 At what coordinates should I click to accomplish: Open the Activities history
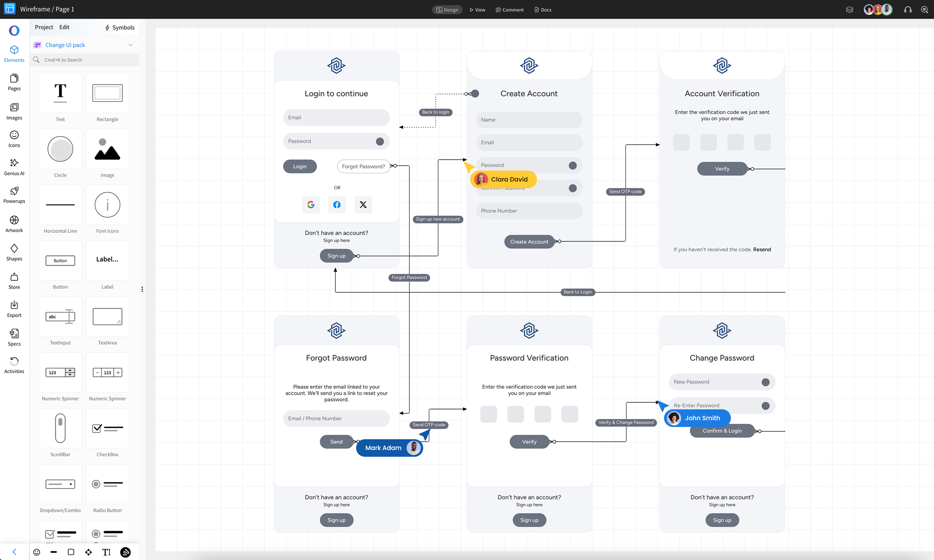(x=14, y=365)
